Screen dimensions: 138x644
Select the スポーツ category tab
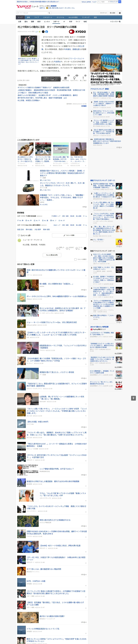(56, 21)
